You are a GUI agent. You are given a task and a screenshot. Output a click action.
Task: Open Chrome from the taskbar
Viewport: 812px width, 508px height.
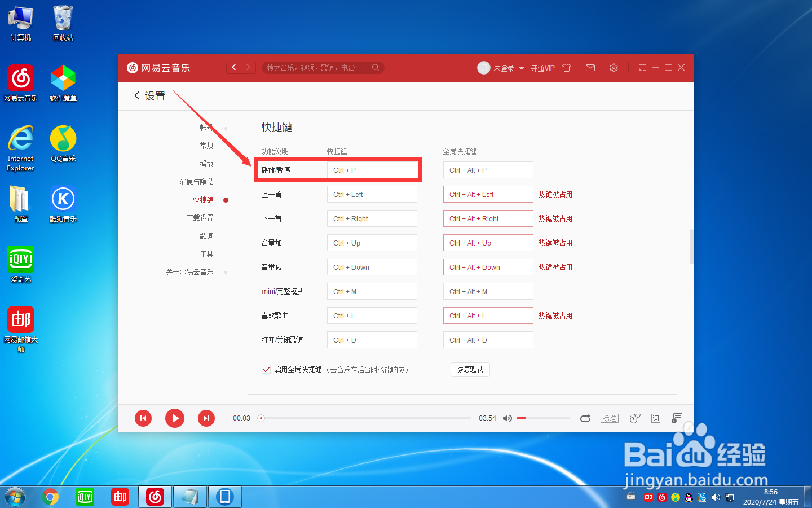(50, 497)
